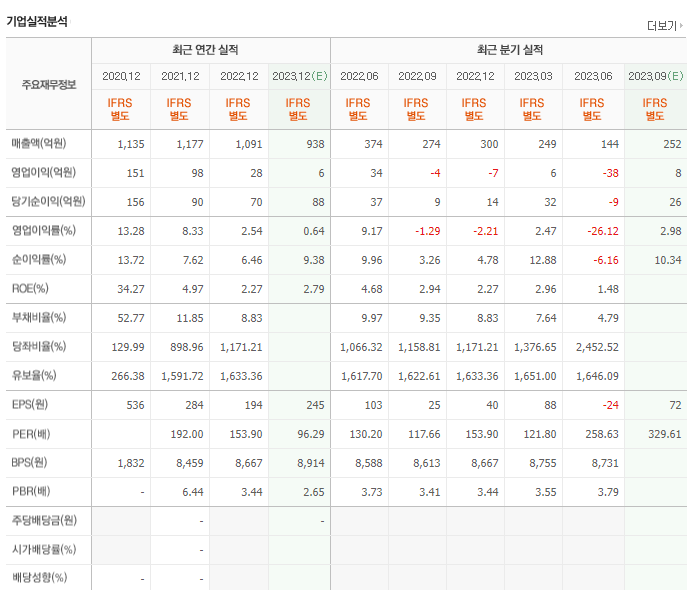Click the 기업실적분석 heading
The image size is (692, 590).
(37, 22)
